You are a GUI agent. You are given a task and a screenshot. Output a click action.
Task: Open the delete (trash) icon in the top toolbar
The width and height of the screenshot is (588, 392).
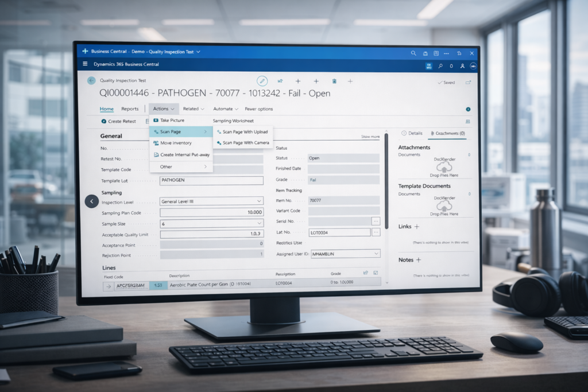334,80
